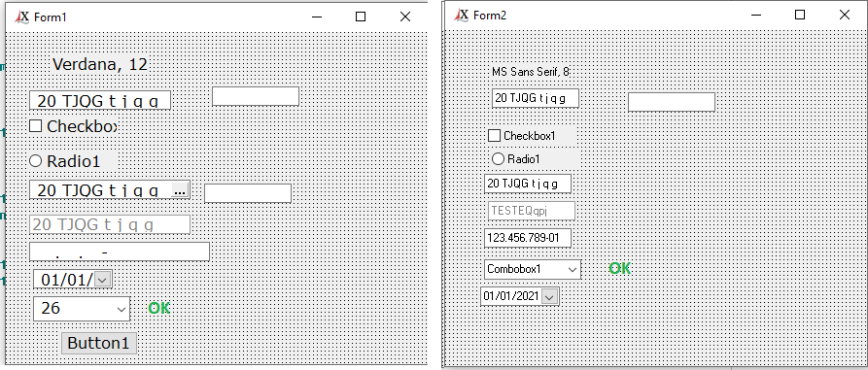Click the Form1 window title icon

point(21,17)
